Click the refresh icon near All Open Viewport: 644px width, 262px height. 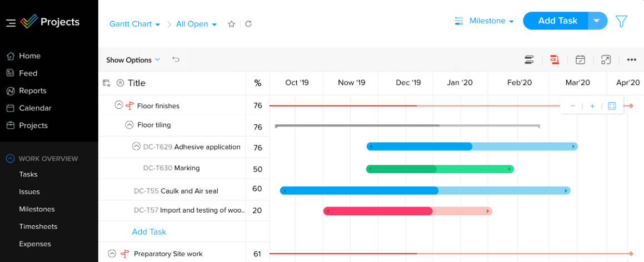click(x=248, y=24)
